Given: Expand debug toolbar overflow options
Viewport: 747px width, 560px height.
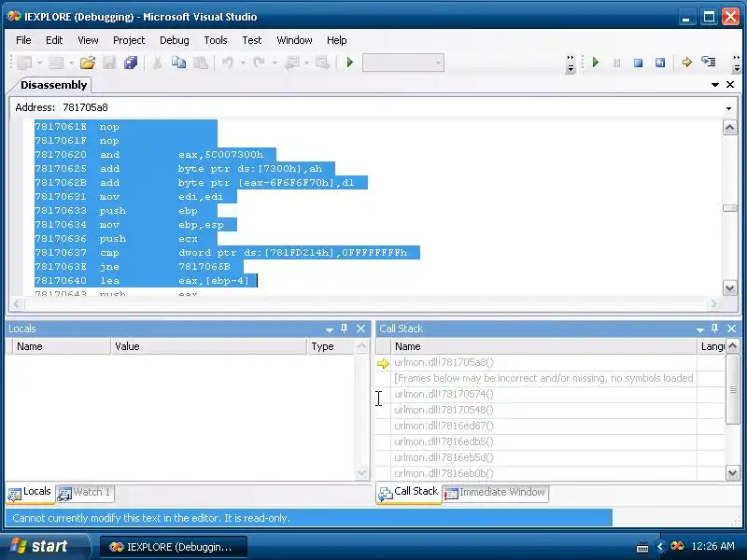Looking at the screenshot, I should coord(737,63).
